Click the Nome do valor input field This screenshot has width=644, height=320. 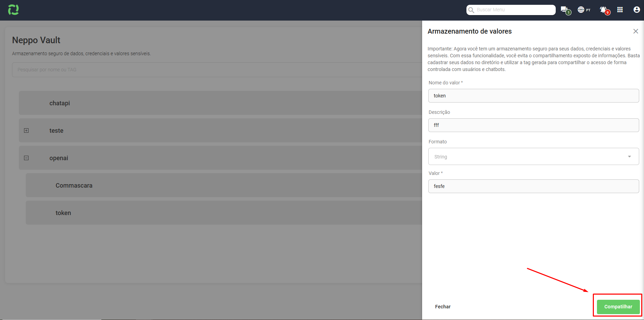tap(533, 96)
